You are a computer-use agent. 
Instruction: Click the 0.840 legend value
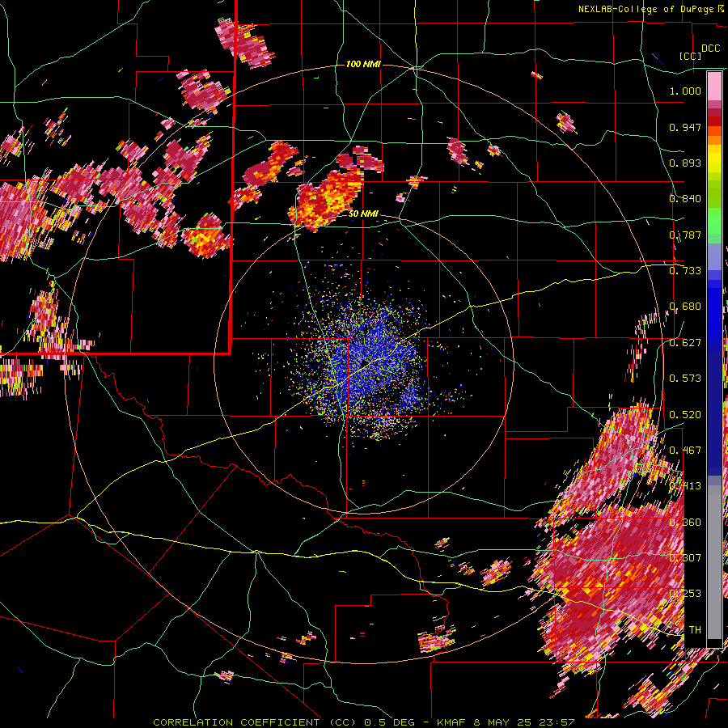(x=685, y=199)
